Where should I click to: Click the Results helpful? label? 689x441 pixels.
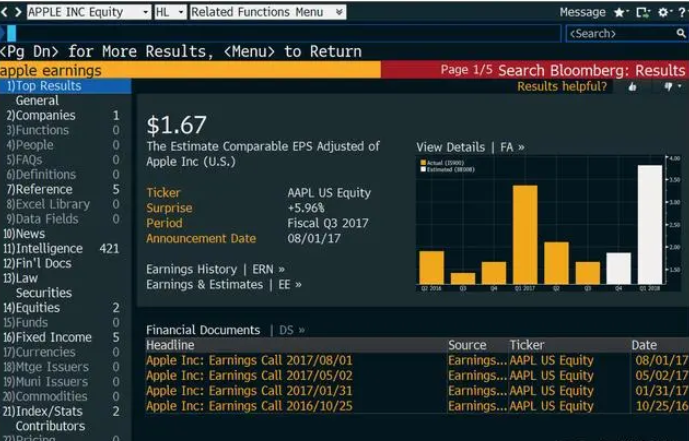coord(562,87)
